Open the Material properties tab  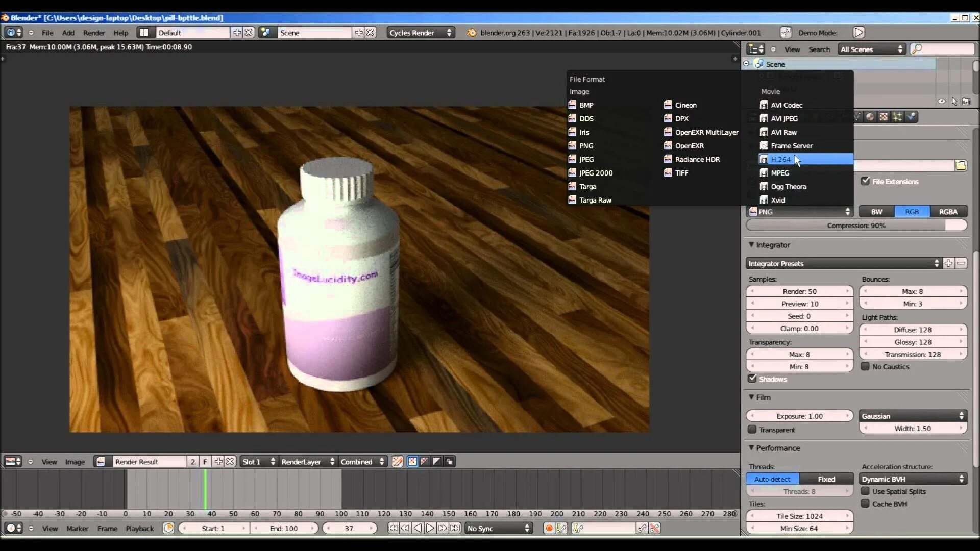click(x=870, y=117)
